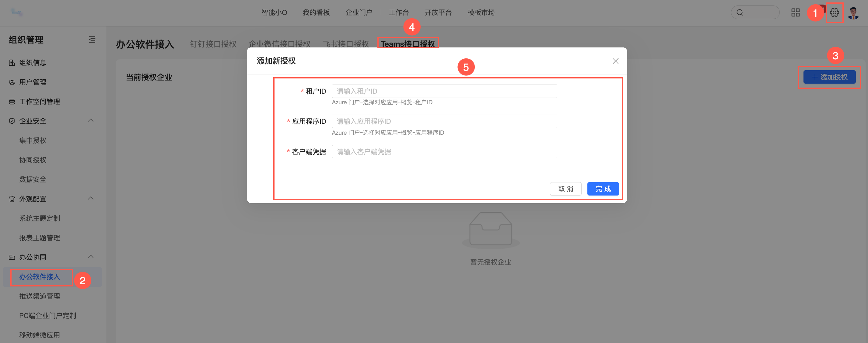Switch to 钉钉接口授权 tab
The height and width of the screenshot is (343, 868).
(x=213, y=44)
